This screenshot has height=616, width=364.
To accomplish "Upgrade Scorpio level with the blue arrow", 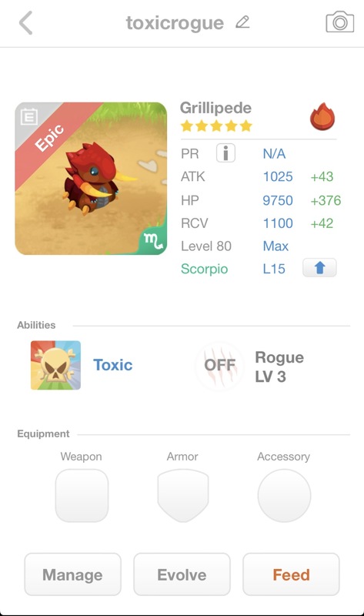I will (319, 268).
